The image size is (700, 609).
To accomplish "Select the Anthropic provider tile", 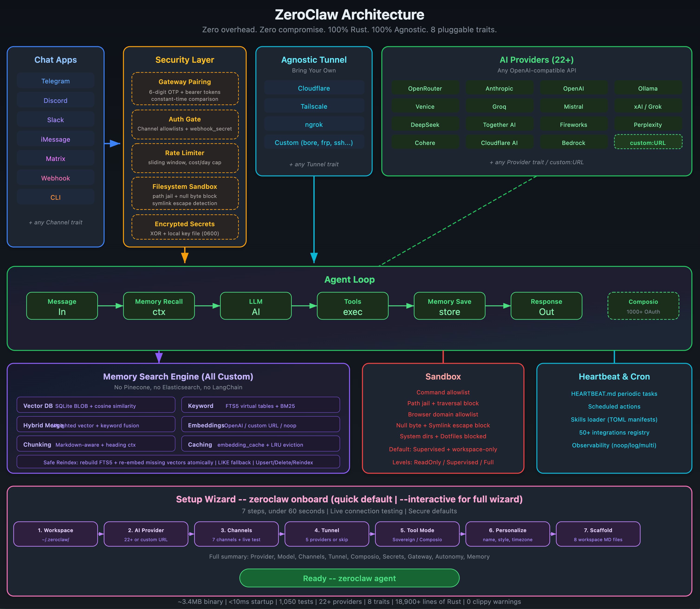I will [499, 88].
